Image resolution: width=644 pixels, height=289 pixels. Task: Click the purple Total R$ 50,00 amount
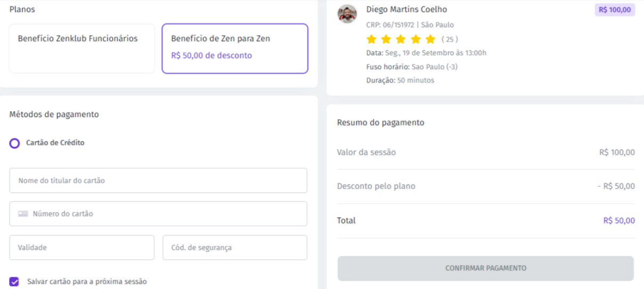pos(619,220)
